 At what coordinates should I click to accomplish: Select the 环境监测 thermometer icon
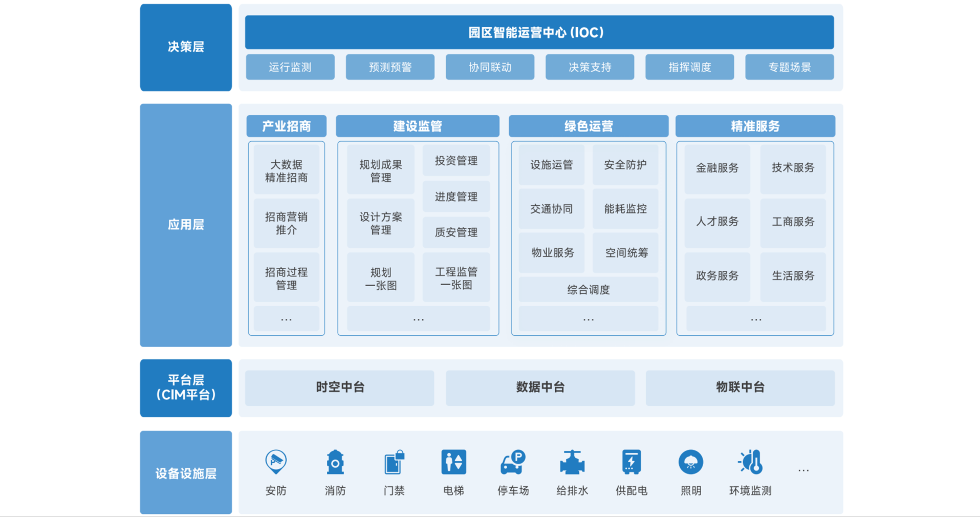750,462
